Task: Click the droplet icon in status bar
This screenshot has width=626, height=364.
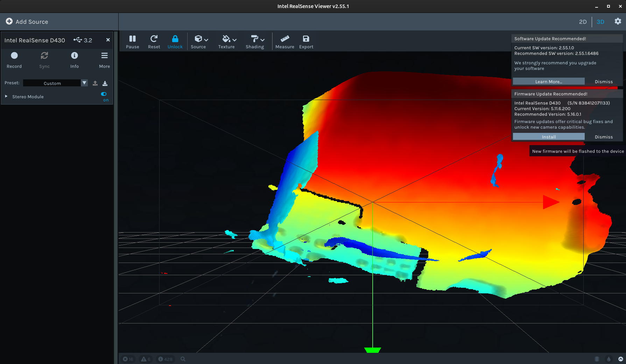Action: tap(609, 359)
